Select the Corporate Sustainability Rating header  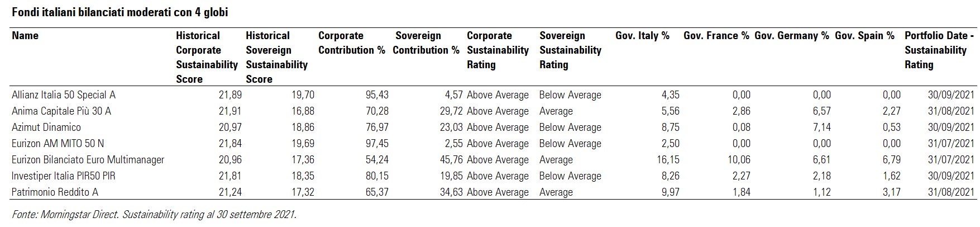[498, 50]
